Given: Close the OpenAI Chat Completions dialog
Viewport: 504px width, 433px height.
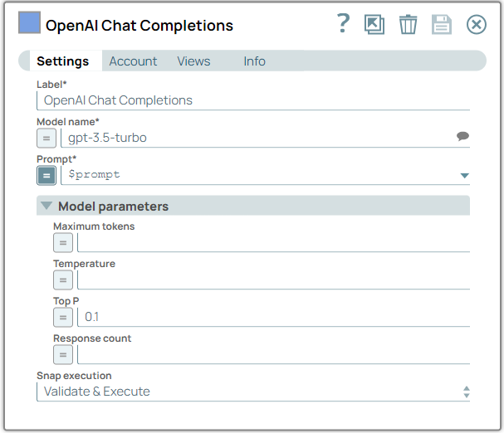Looking at the screenshot, I should click(477, 24).
